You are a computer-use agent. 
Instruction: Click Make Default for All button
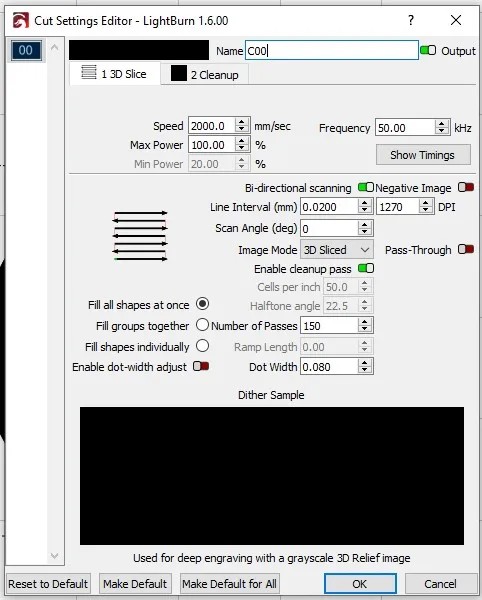point(230,584)
